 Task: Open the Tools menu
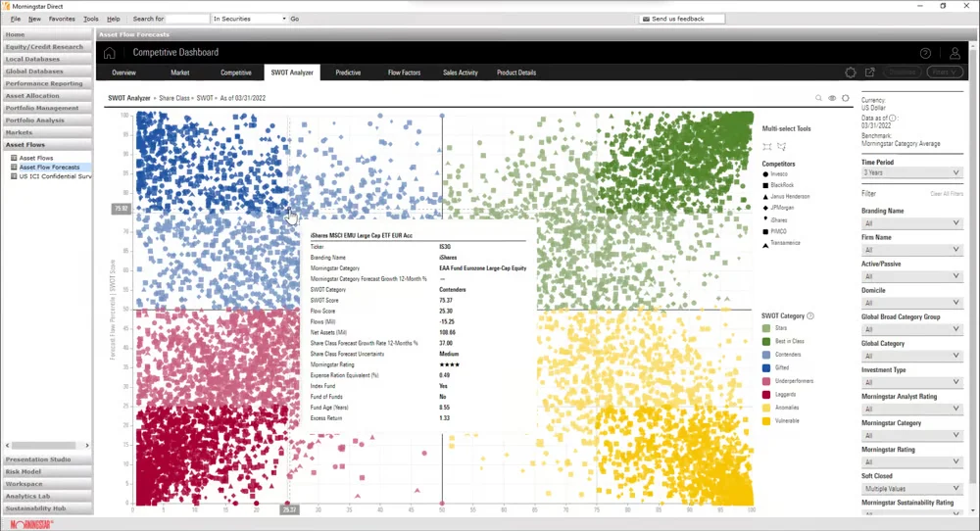(x=90, y=19)
